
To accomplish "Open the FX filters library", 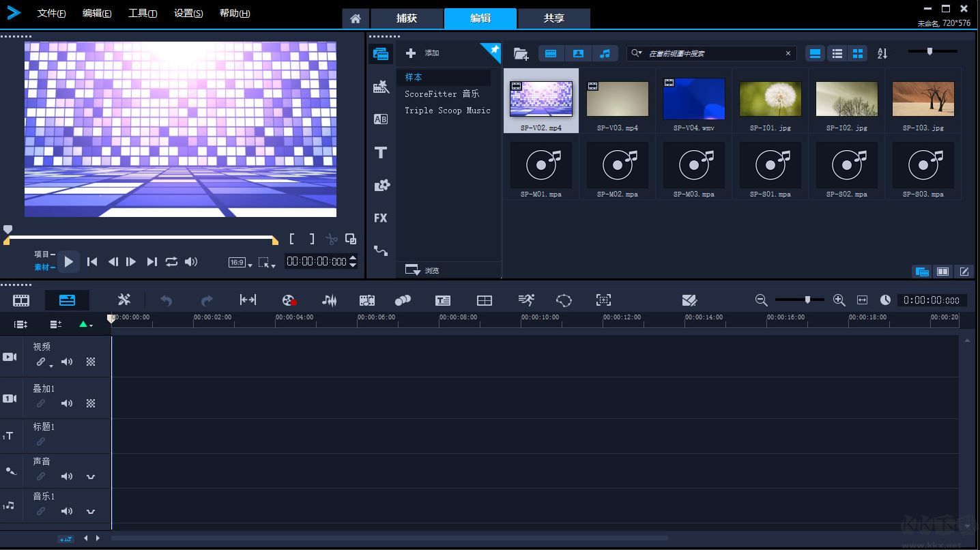I will (381, 218).
